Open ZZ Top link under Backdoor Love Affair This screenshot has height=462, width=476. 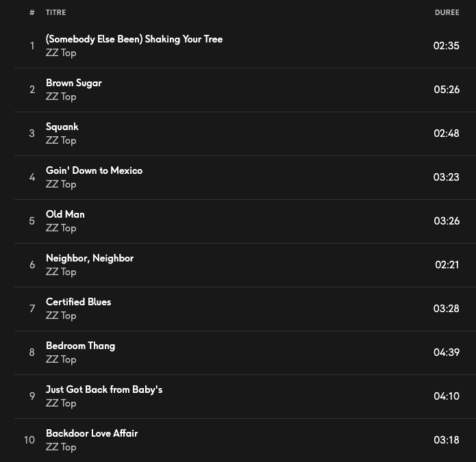click(61, 447)
